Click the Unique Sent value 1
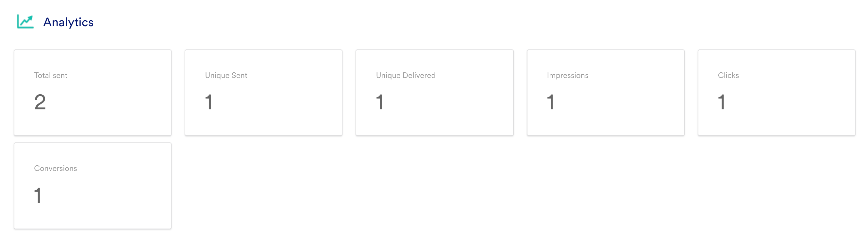This screenshot has width=868, height=241. tap(209, 102)
